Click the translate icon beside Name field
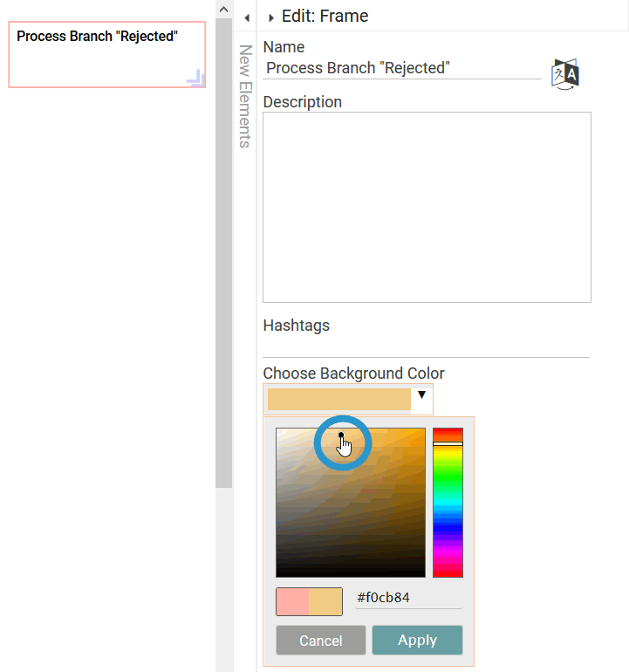629x672 pixels. point(565,73)
